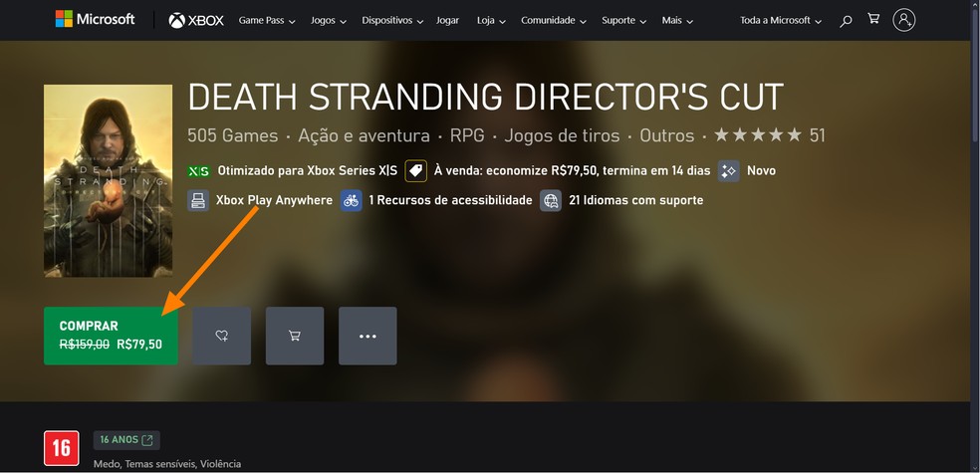Click the Xbox Series X|S badge icon
This screenshot has height=473, width=980.
(x=199, y=171)
